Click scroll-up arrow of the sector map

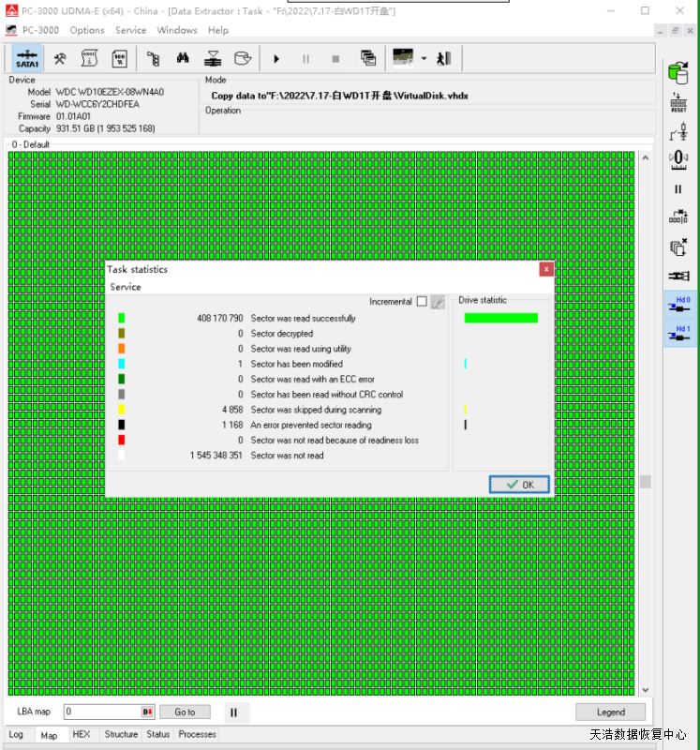(645, 158)
